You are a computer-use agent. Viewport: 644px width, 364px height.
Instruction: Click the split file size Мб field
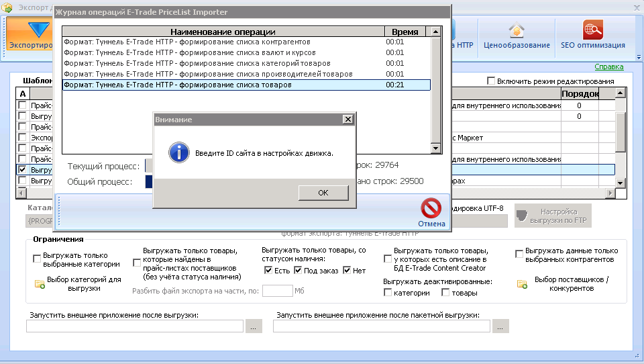click(x=277, y=291)
